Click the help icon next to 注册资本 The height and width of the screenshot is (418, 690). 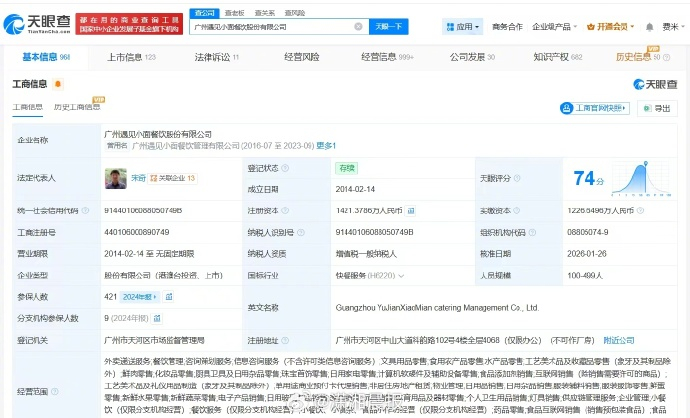285,210
